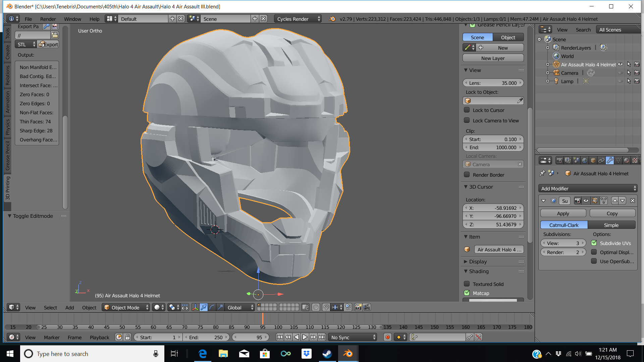Screen dimensions: 644x362
Task: Open the File menu
Action: pyautogui.click(x=29, y=19)
